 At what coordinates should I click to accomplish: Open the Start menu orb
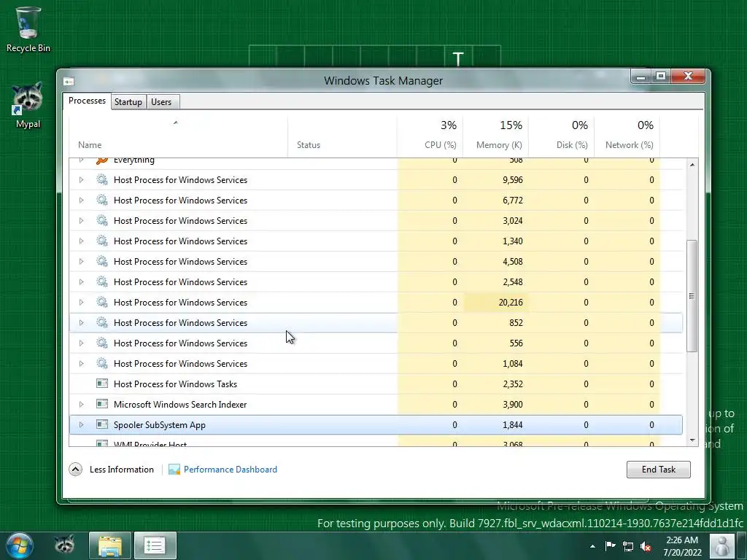(20, 545)
